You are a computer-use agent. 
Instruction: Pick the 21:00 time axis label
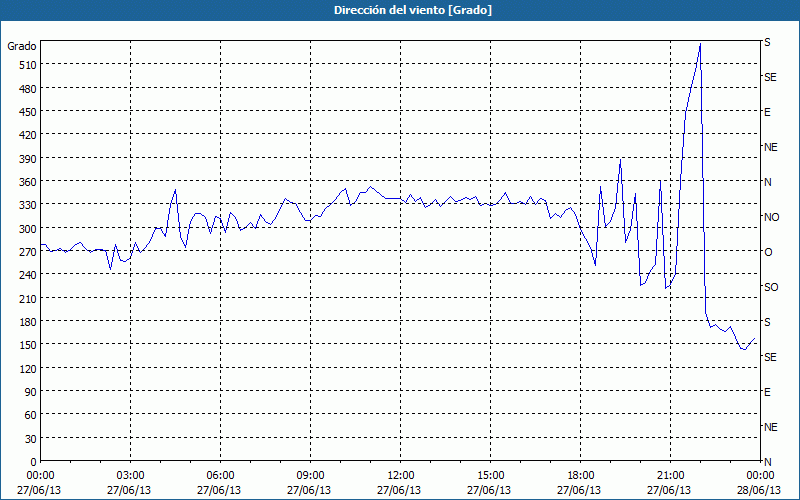[670, 476]
